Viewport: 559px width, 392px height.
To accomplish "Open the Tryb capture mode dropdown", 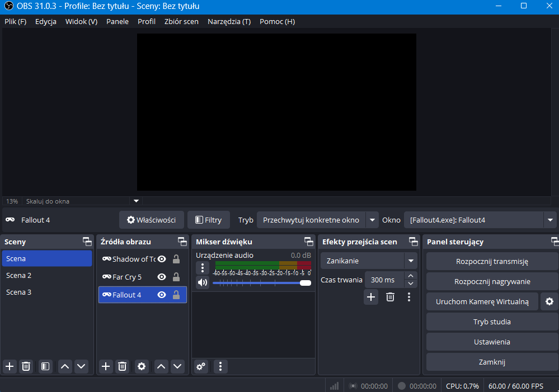I will 372,220.
